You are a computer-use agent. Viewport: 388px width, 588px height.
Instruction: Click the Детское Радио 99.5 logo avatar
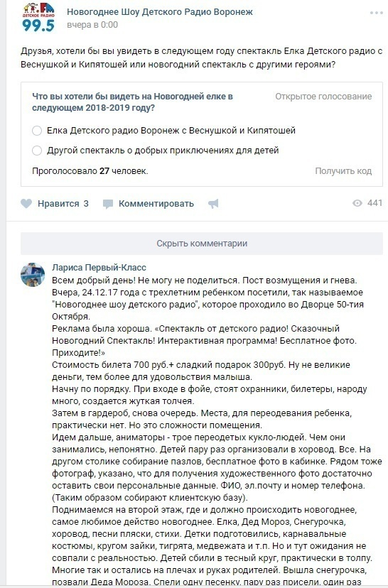click(38, 18)
